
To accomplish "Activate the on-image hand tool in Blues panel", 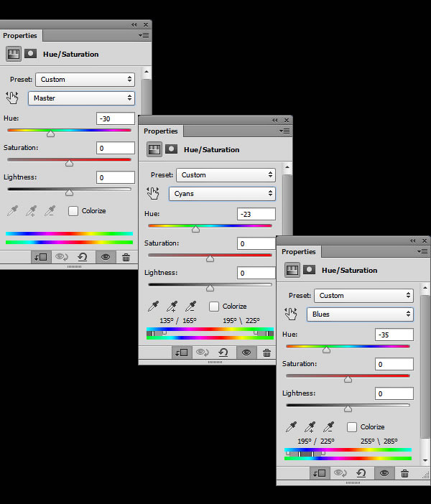I will point(291,314).
